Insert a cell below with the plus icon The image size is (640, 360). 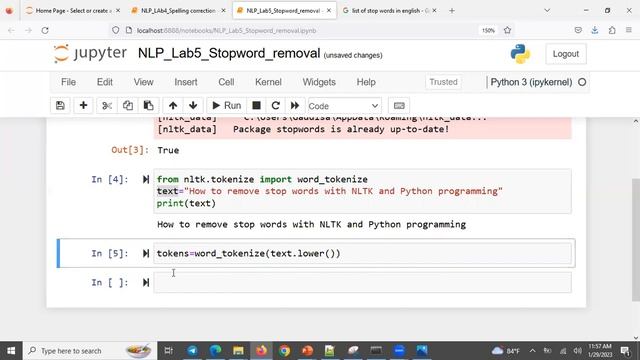point(83,106)
